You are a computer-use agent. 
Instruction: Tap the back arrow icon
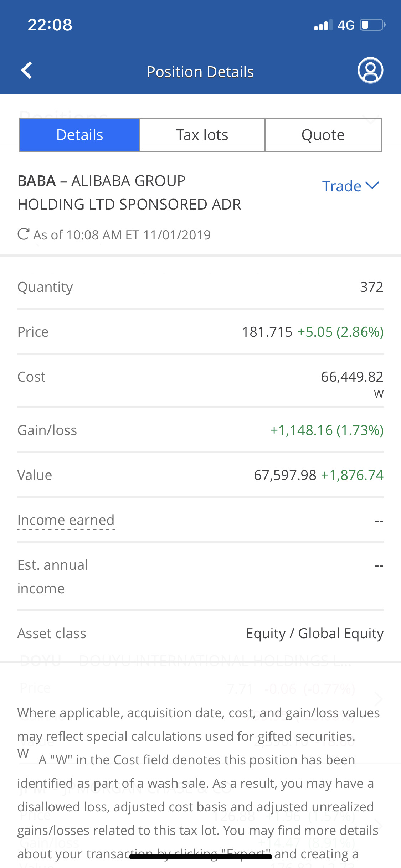click(x=27, y=70)
